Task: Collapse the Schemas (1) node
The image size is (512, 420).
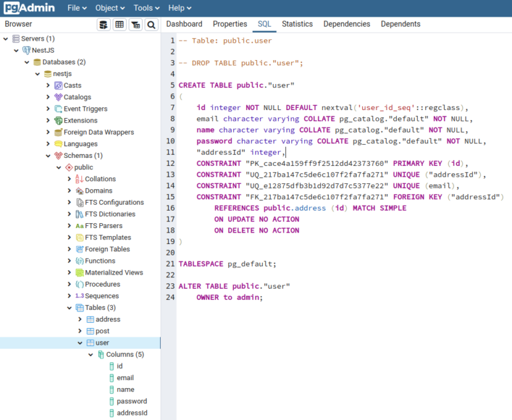Action: [48, 155]
